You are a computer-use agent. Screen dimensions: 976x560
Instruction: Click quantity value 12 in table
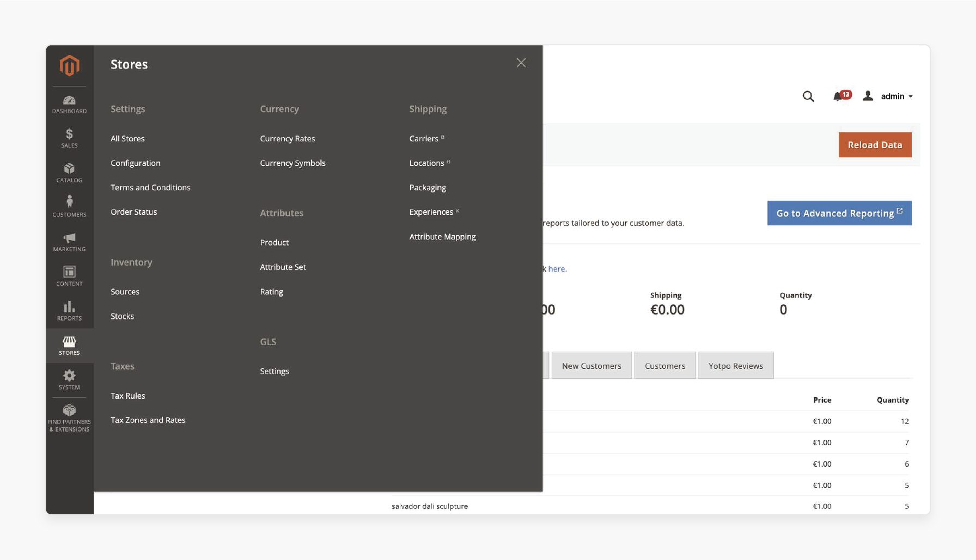pos(905,421)
